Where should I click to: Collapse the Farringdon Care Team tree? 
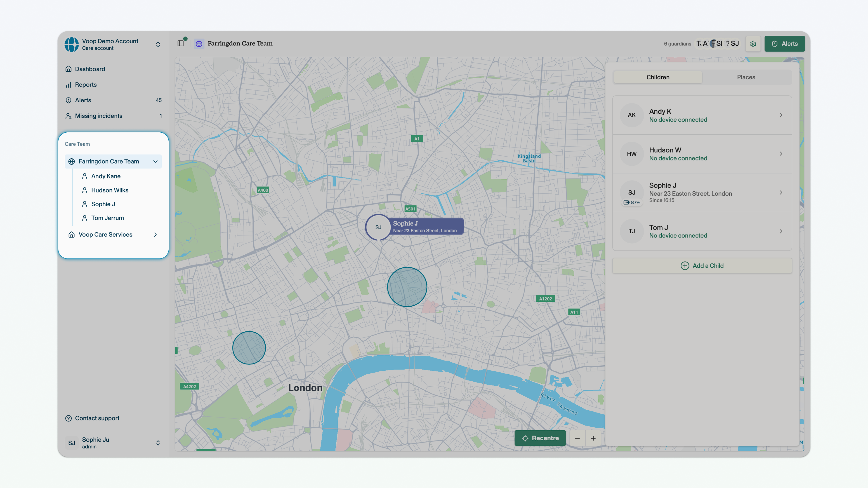155,161
